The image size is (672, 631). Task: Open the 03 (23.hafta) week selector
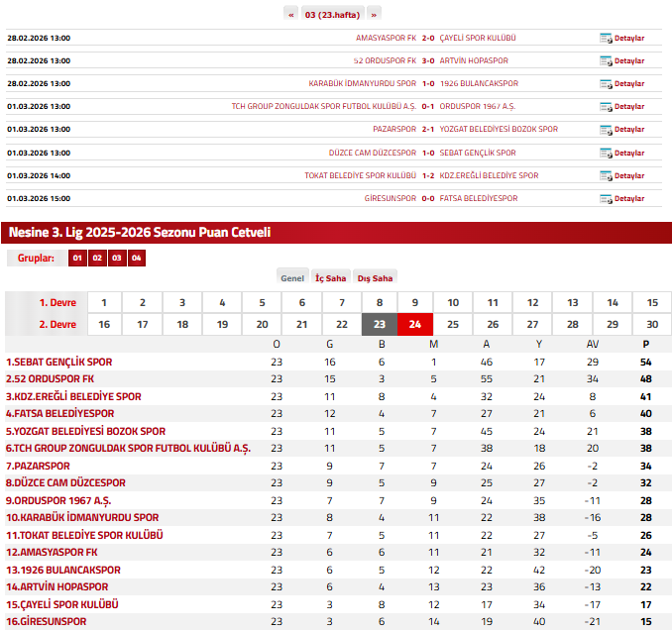pos(333,15)
